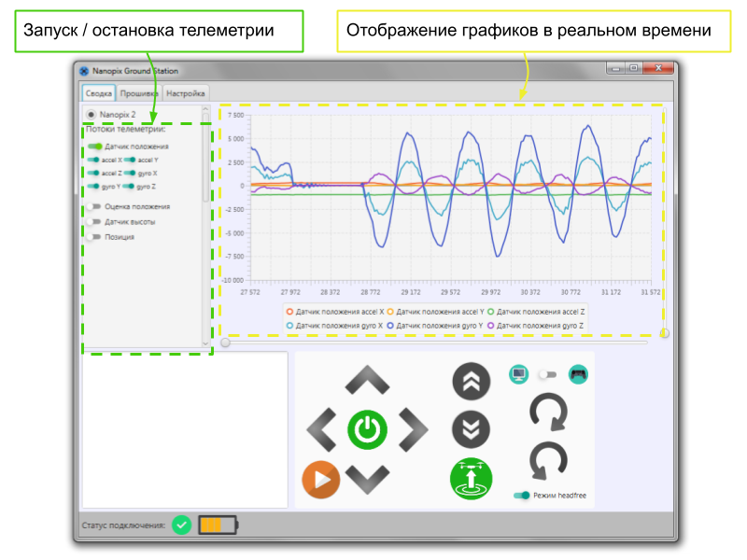Toggle keyboard/gamepad input switch

[x=548, y=375]
